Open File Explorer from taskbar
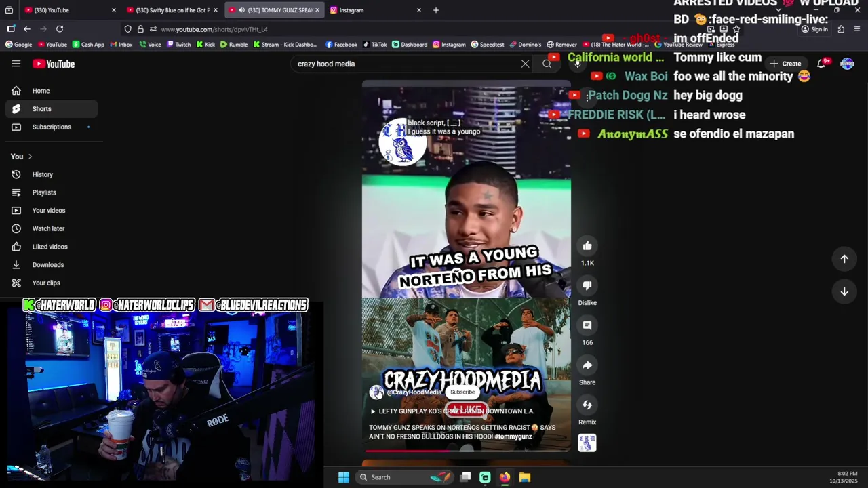Viewport: 868px width, 488px height. coord(524,477)
